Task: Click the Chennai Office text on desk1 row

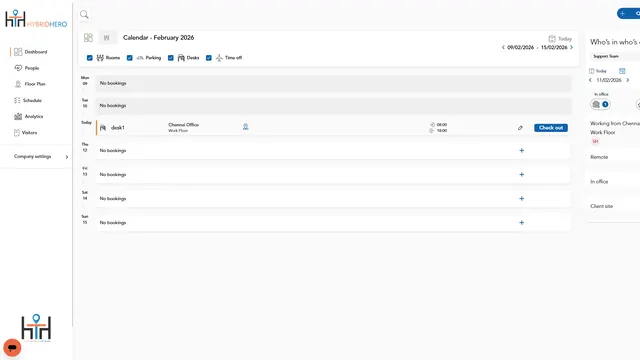Action: [184, 125]
